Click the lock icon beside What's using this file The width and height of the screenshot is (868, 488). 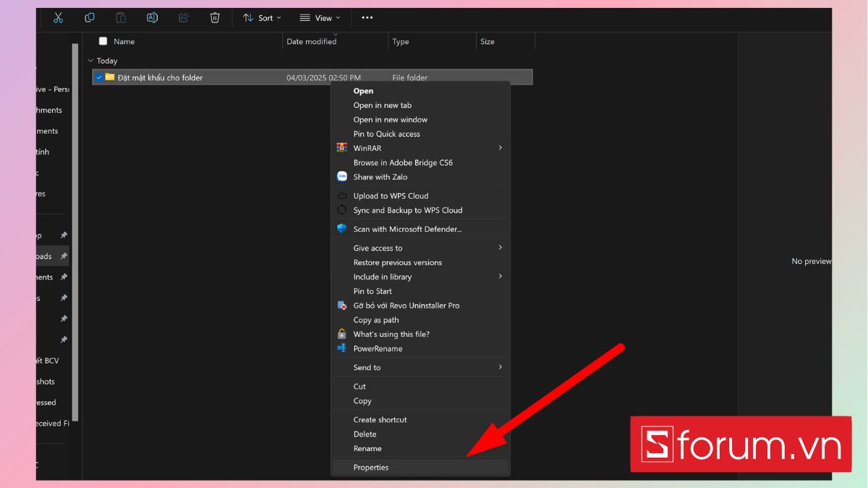[x=342, y=334]
